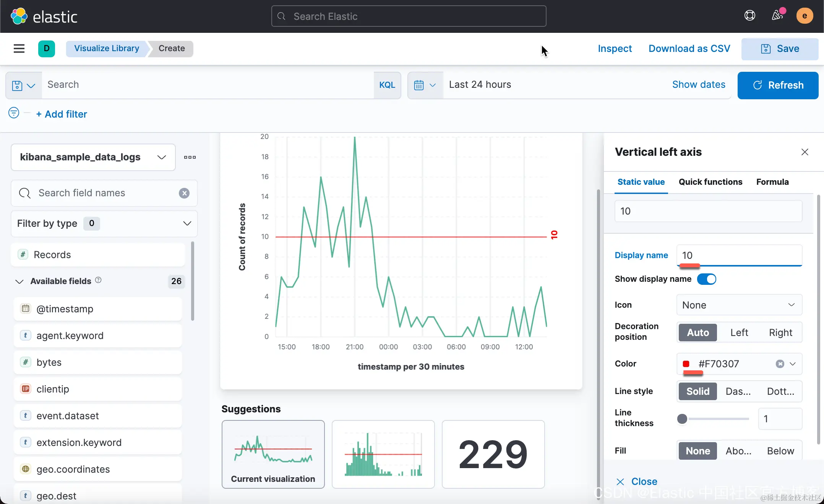Click the help lifebuoy icon
Screen dimensions: 824x504
(749, 16)
